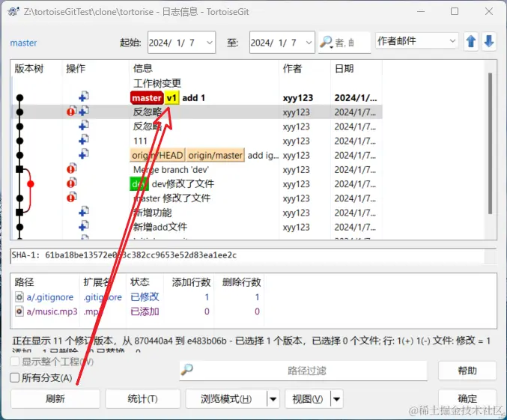Click the 已添加 status of a/music.mp3
The image size is (507, 420).
[145, 311]
